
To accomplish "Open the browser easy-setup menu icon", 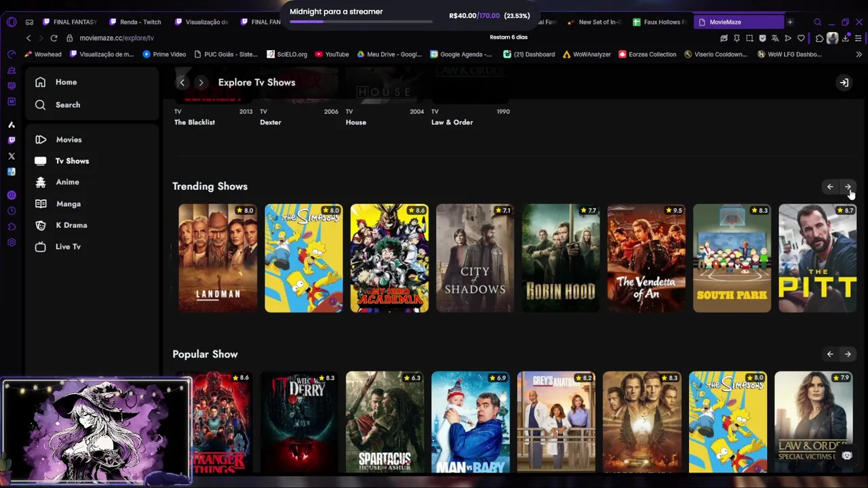I will tap(858, 39).
